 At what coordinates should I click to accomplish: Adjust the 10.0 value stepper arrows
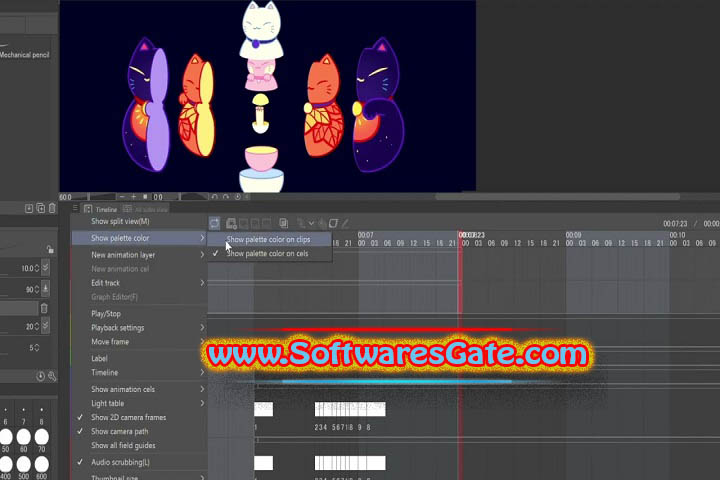tap(37, 268)
